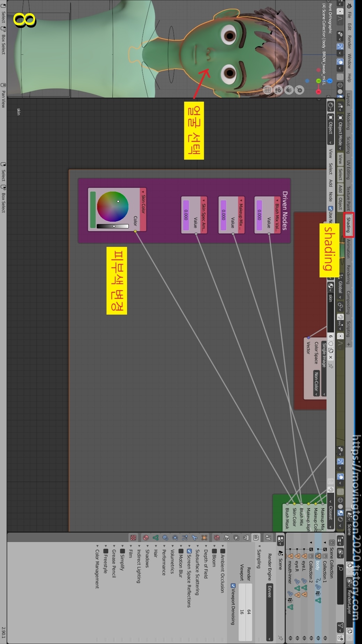Open node editor Add menu
The image size is (362, 644).
tap(330, 183)
